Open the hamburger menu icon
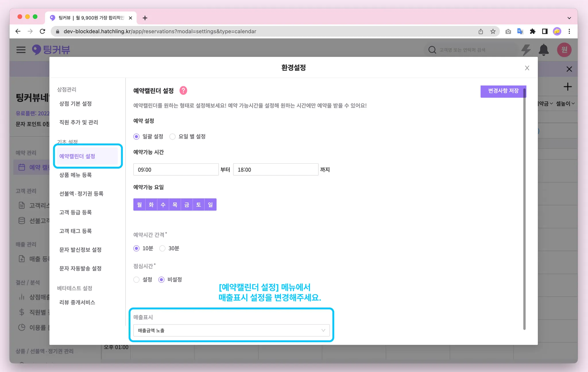Viewport: 588px width, 372px height. pyautogui.click(x=21, y=50)
